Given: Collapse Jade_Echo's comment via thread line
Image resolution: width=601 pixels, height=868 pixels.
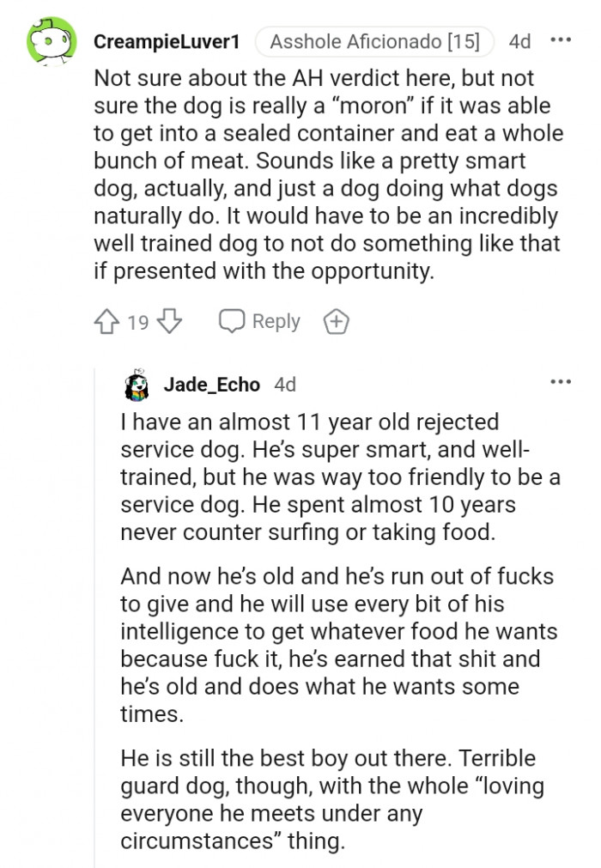Looking at the screenshot, I should coord(93,601).
